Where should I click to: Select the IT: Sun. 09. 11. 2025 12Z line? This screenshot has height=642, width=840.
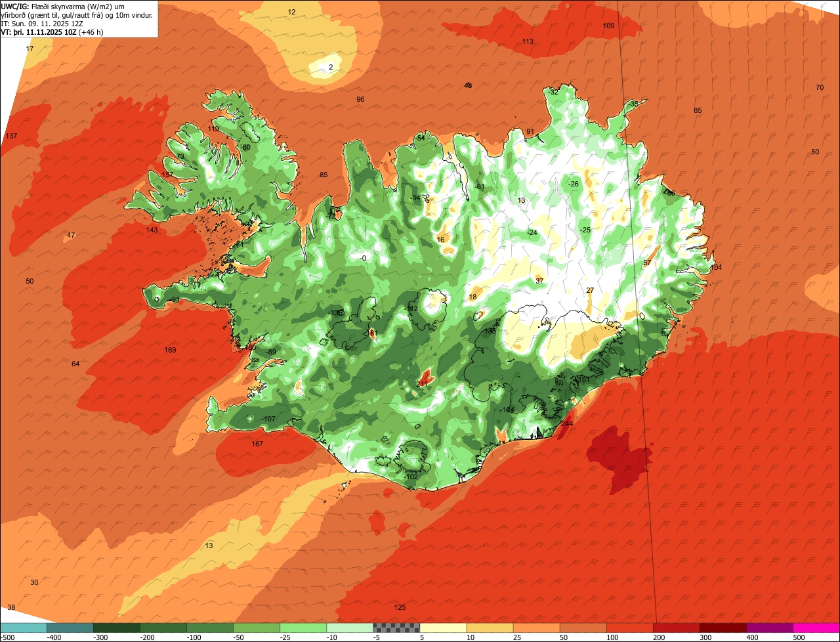[43, 23]
